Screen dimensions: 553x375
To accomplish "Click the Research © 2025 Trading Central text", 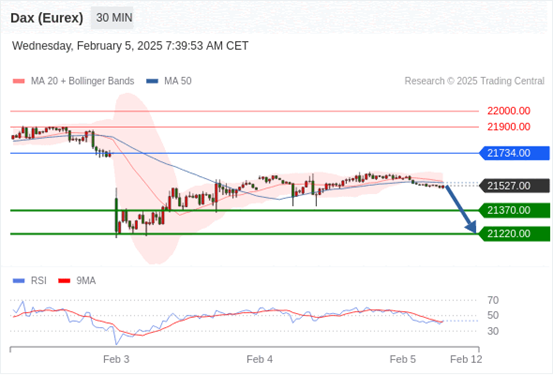I will click(474, 81).
